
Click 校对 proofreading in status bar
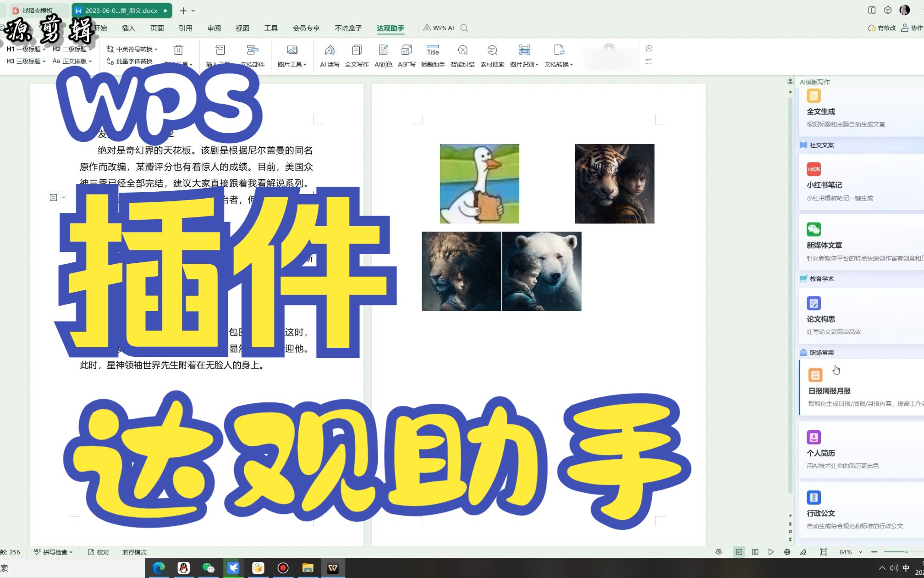(x=99, y=552)
